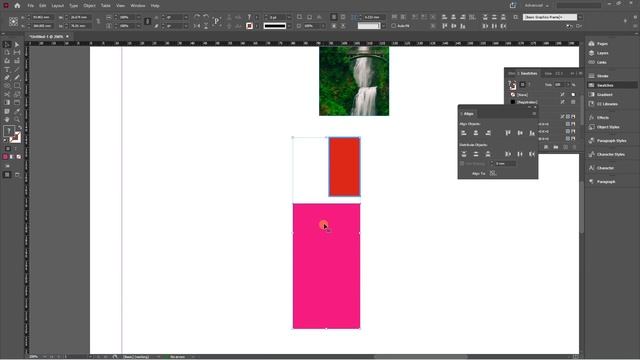The height and width of the screenshot is (360, 640).
Task: Select the Scissors tool
Action: [7, 94]
